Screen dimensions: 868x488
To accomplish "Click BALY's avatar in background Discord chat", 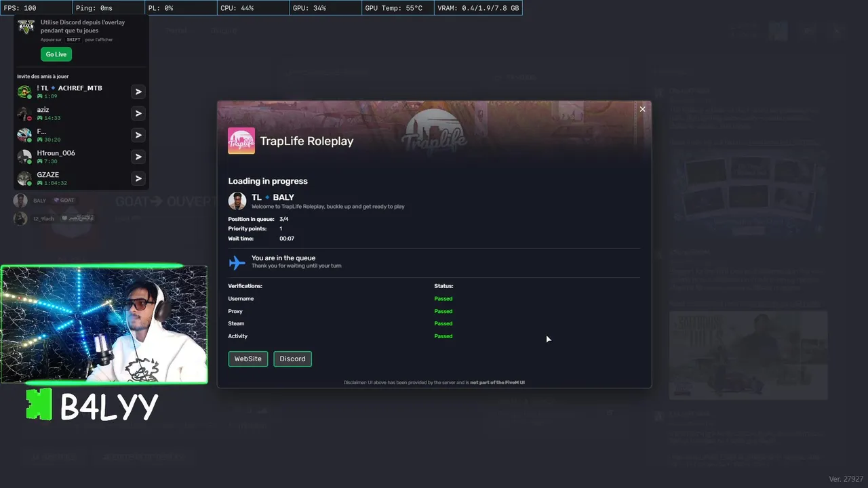I will (20, 201).
